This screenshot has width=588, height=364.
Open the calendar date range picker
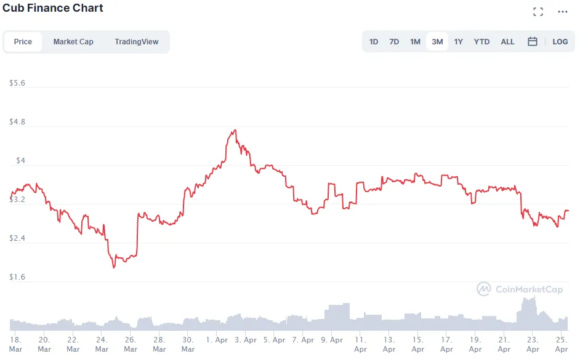pos(533,42)
